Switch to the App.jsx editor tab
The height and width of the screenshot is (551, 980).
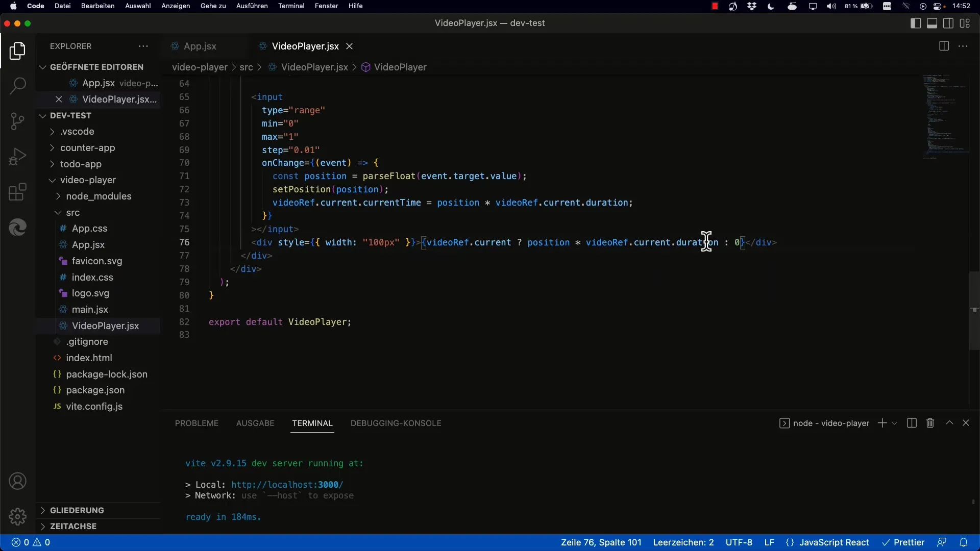pos(200,46)
